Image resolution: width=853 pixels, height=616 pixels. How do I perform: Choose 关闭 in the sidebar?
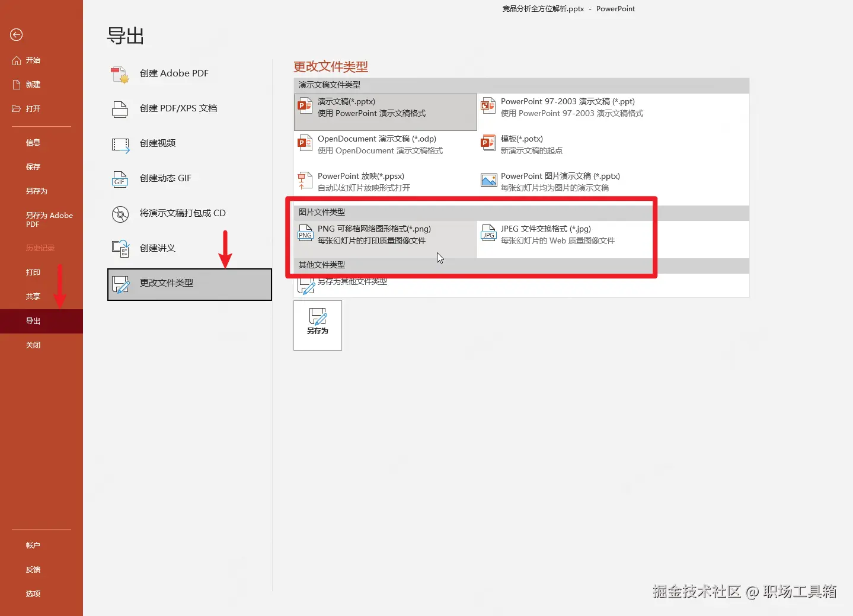click(41, 345)
